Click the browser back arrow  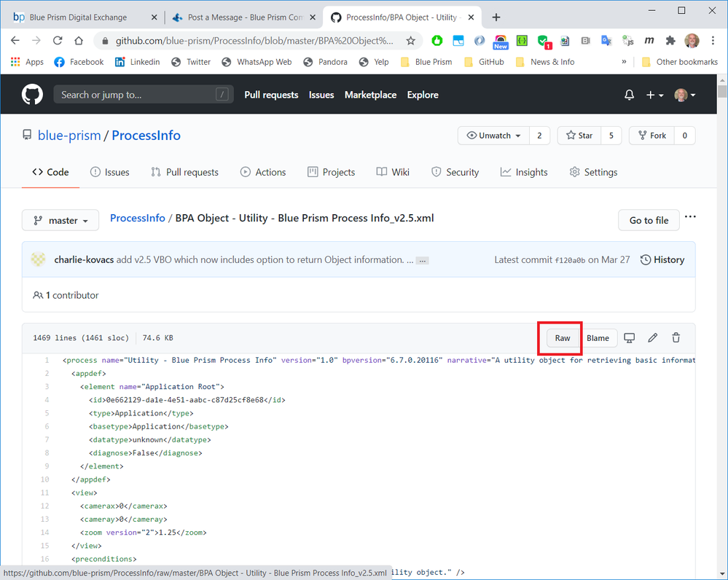click(x=15, y=41)
